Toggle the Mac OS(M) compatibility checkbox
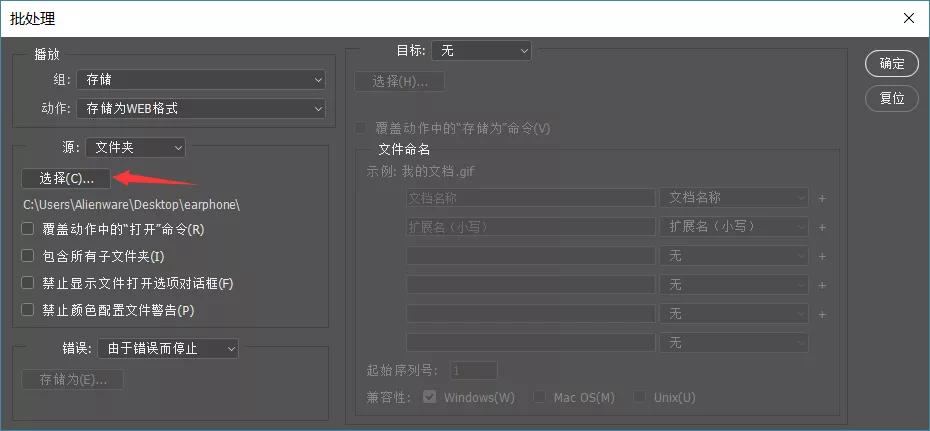The width and height of the screenshot is (930, 431). 540,397
